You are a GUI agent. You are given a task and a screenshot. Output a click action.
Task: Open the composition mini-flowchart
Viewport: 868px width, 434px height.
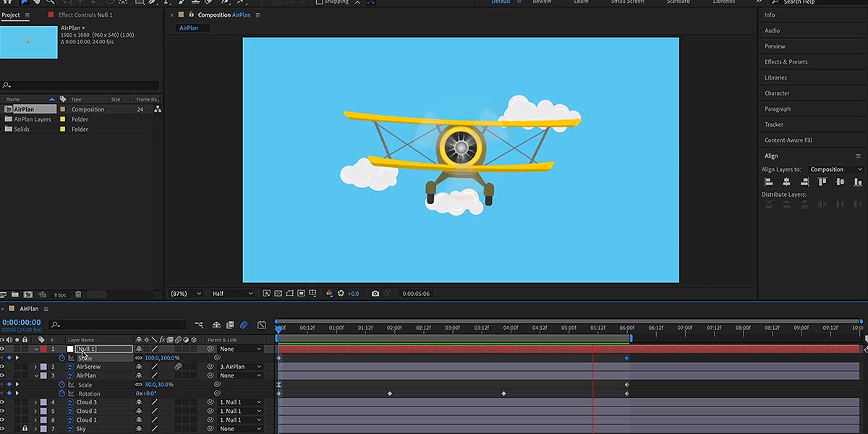[x=198, y=325]
